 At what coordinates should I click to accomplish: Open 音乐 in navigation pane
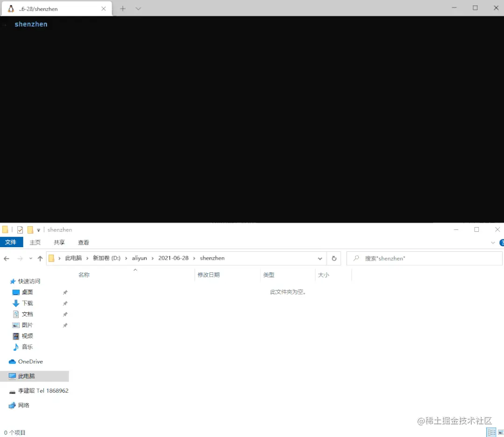[28, 347]
